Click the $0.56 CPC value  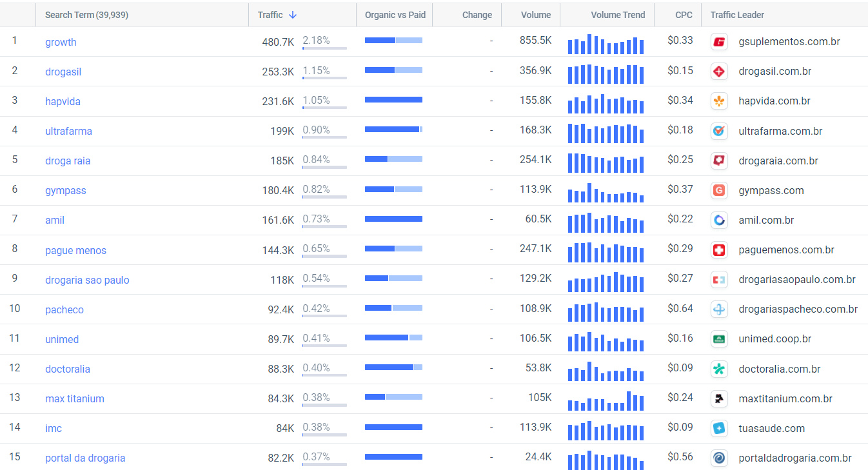(x=680, y=456)
